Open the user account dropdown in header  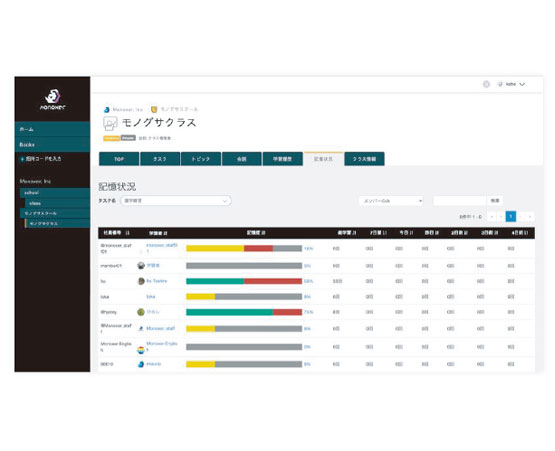[x=511, y=84]
